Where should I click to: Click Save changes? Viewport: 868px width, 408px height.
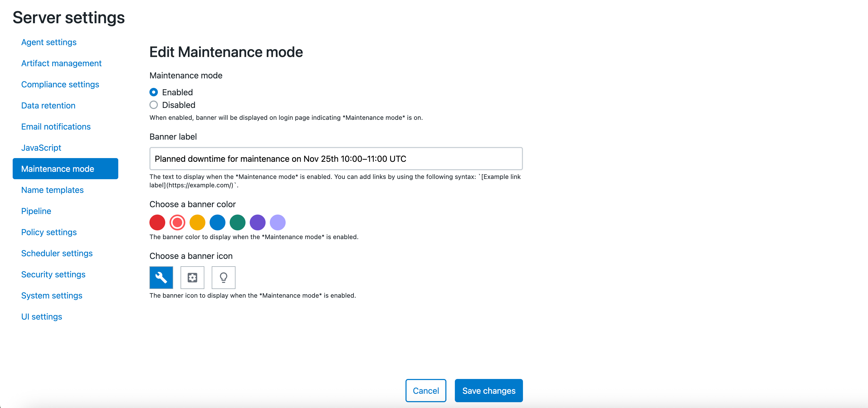coord(489,391)
